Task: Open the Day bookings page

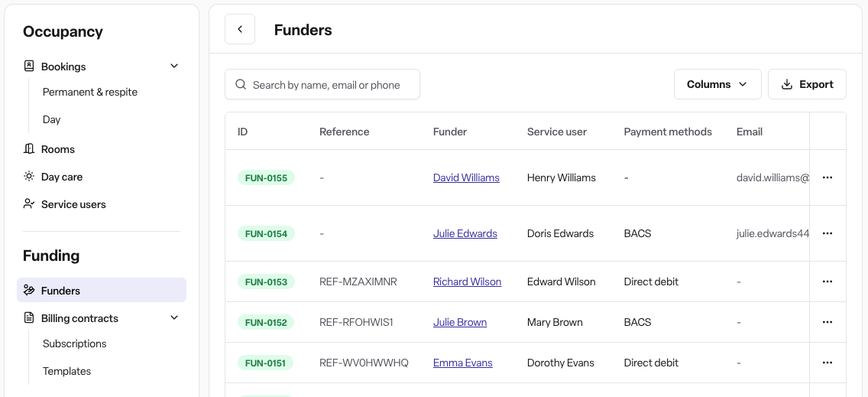Action: [x=51, y=119]
